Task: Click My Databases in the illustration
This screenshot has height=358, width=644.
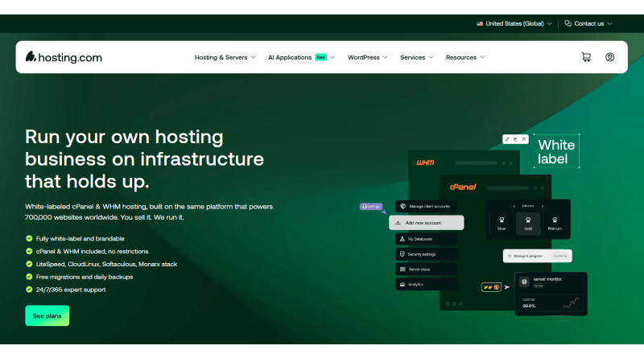Action: tap(426, 239)
